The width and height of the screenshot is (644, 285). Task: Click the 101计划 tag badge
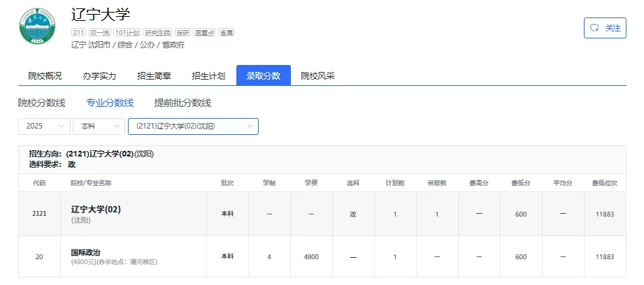(127, 32)
